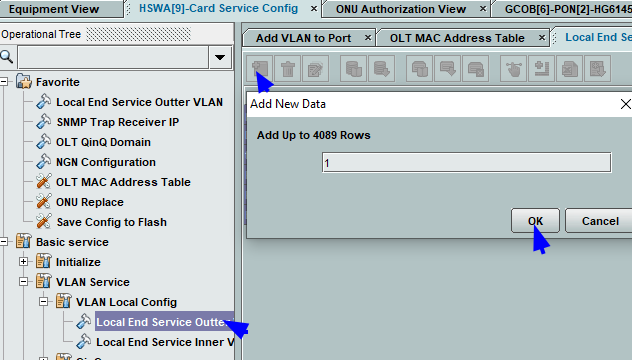The height and width of the screenshot is (360, 632).
Task: Select the Initialize tree item
Action: [78, 262]
